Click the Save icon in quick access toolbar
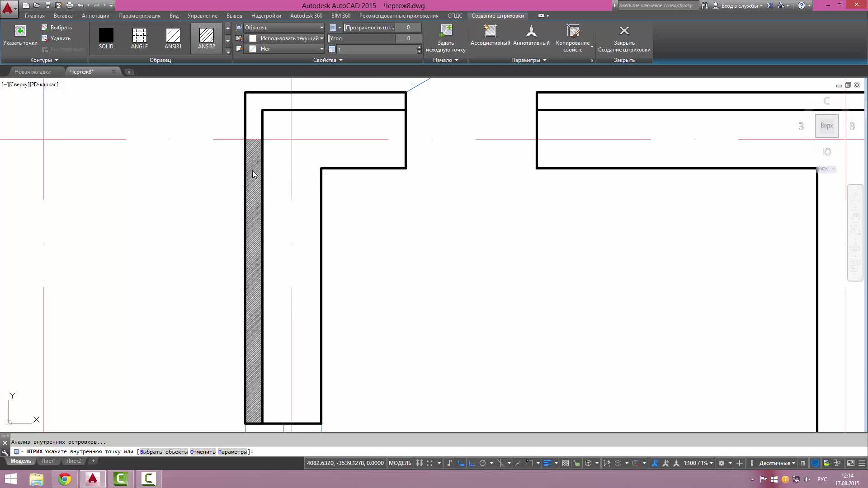Screen dimensions: 868x488 tap(47, 5)
